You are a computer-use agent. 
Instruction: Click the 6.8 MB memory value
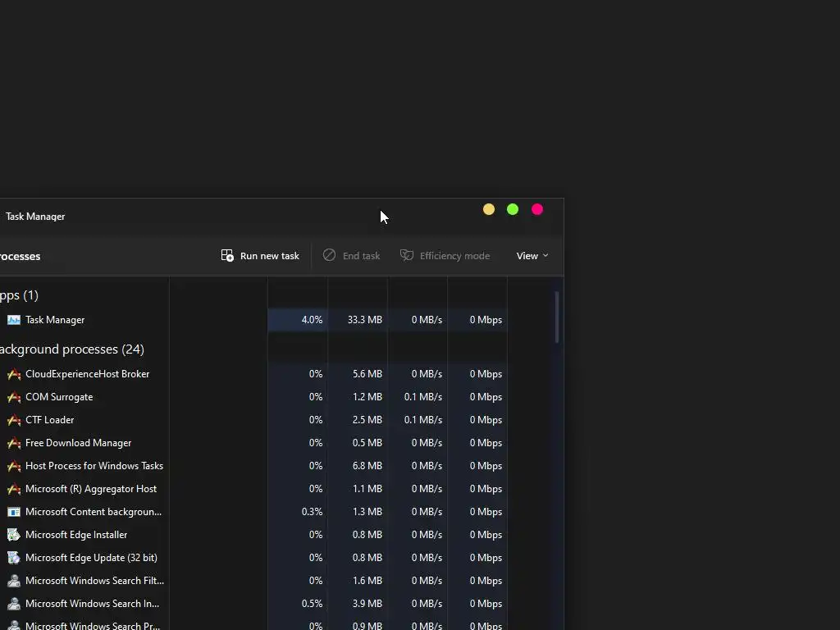367,466
